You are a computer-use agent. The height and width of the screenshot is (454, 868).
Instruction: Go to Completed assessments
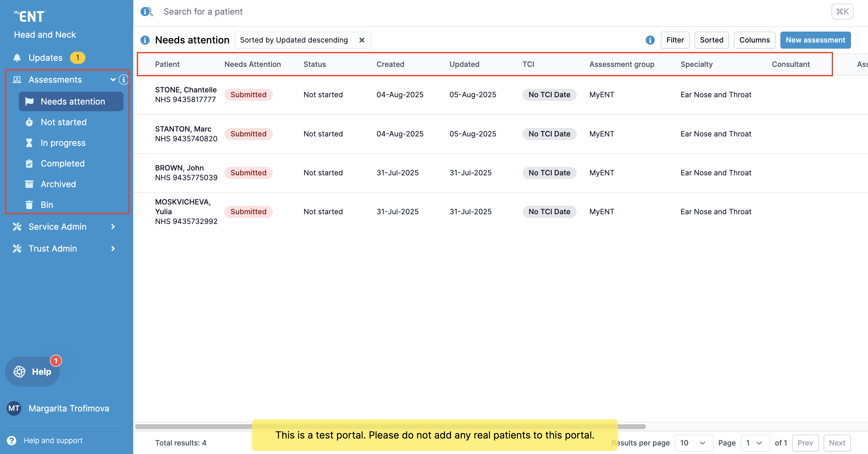tap(63, 164)
